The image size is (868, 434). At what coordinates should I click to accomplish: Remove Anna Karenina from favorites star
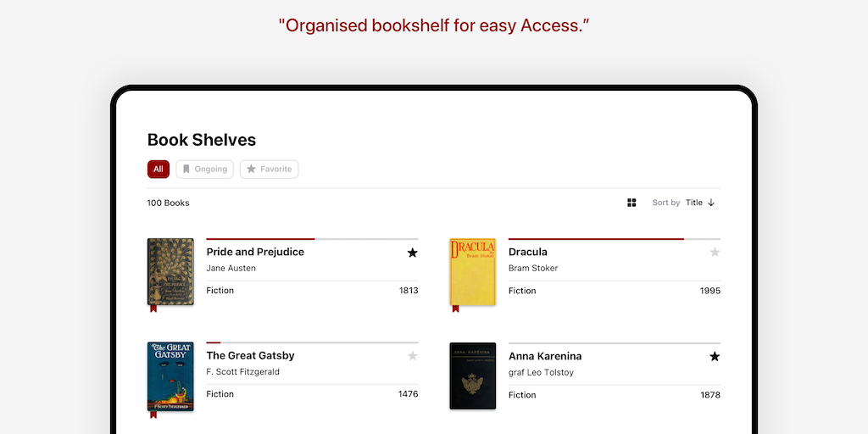pos(715,357)
